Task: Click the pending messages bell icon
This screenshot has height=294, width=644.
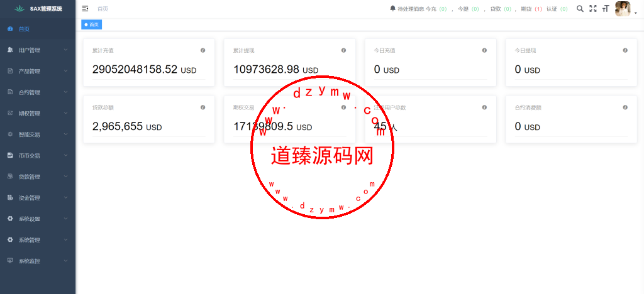Action: point(392,9)
